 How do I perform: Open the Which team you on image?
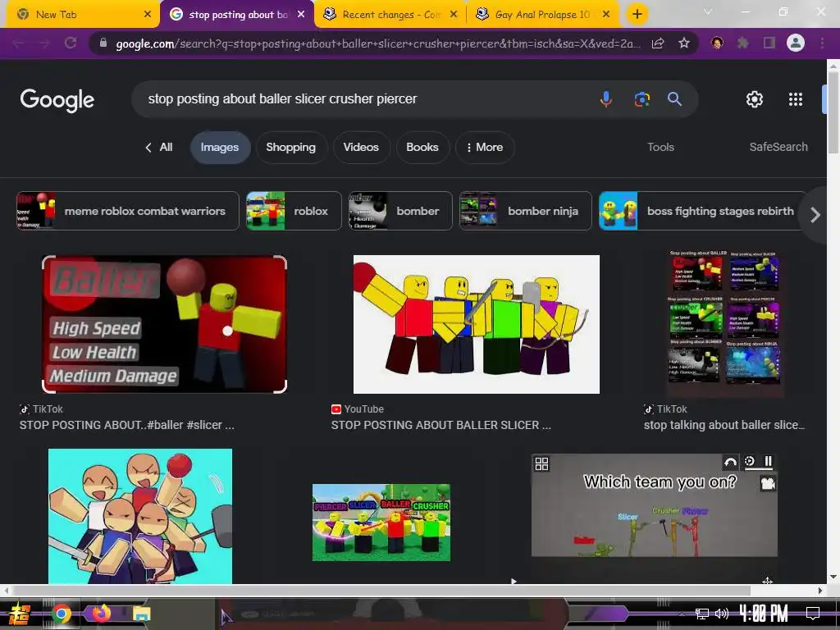[x=654, y=505]
